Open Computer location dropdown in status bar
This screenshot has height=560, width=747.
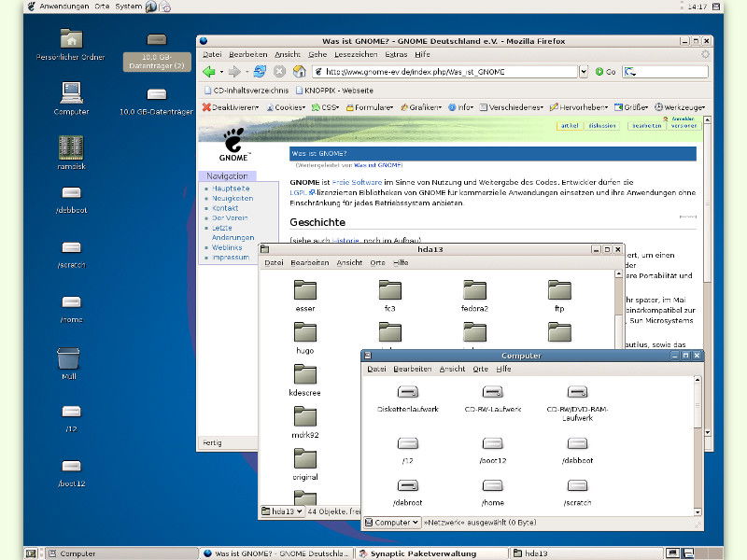click(x=392, y=523)
